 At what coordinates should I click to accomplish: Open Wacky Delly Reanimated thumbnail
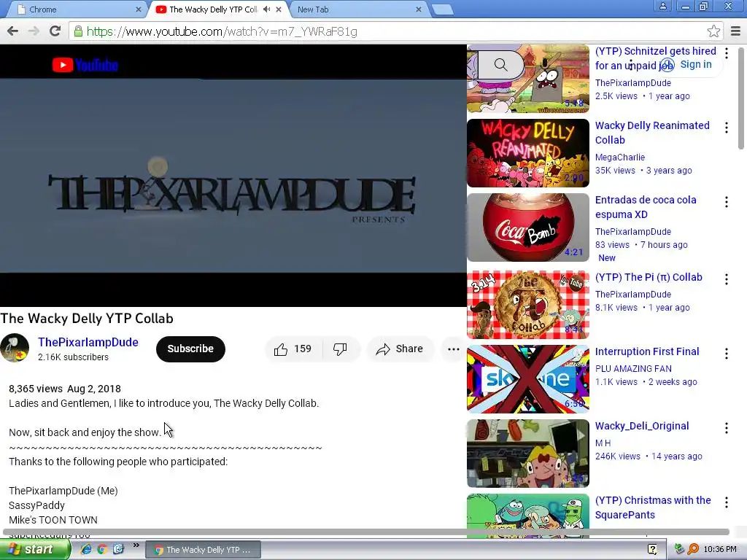click(x=528, y=153)
